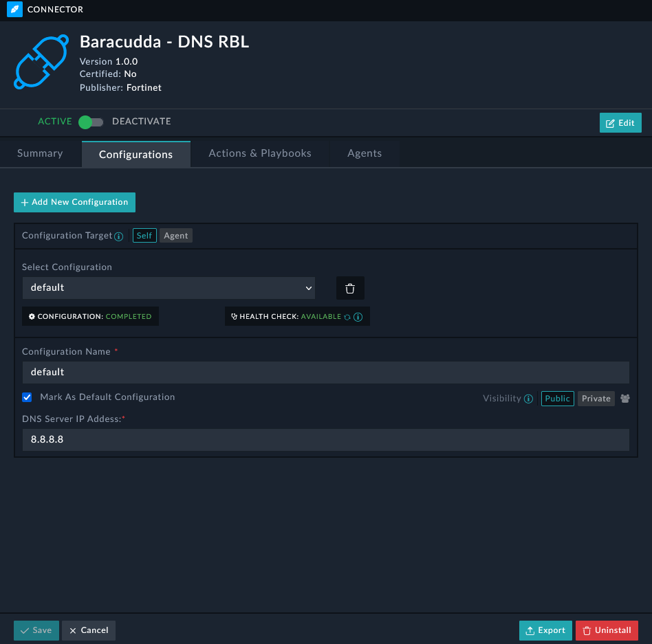The height and width of the screenshot is (644, 652).
Task: Select the Configurations tab
Action: (x=136, y=154)
